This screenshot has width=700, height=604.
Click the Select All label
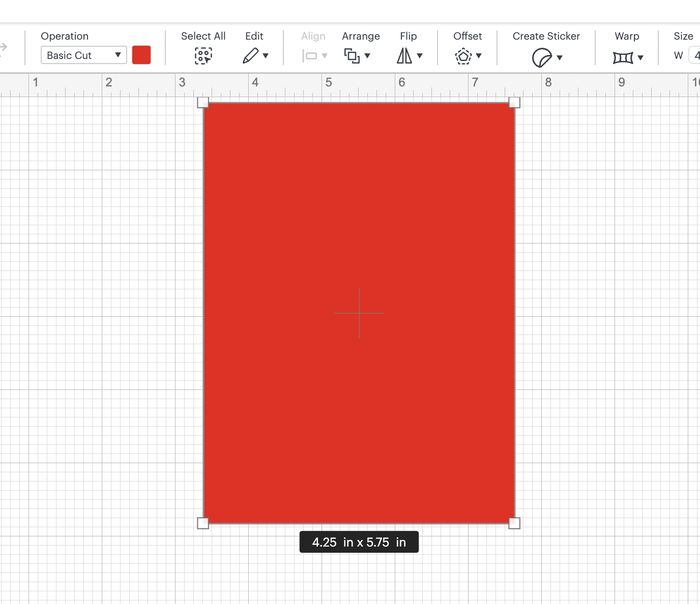click(203, 36)
